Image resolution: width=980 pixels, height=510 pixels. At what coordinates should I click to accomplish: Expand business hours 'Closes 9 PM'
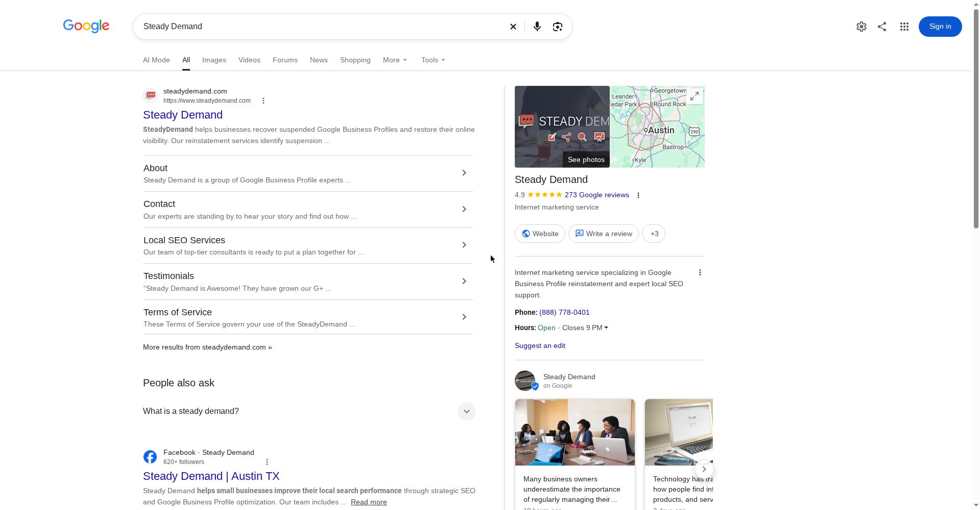585,328
